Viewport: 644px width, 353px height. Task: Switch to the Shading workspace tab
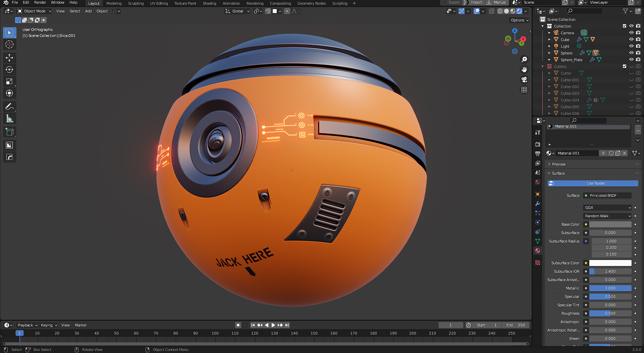point(209,3)
